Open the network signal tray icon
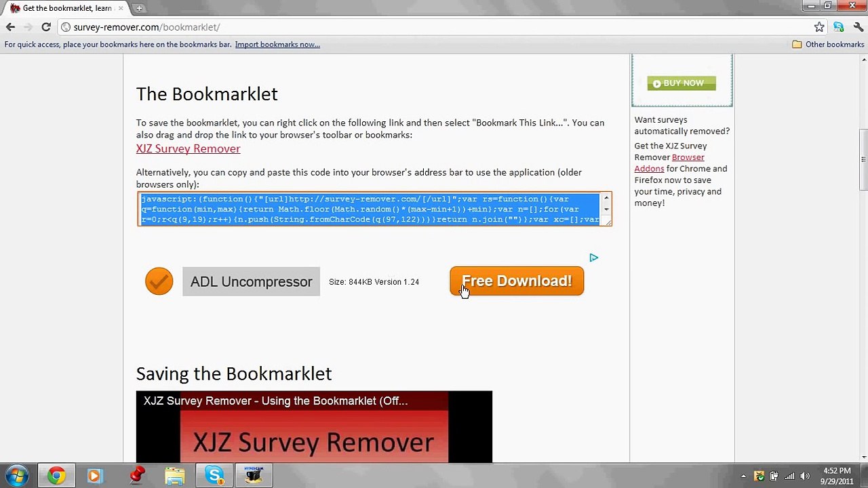The width and height of the screenshot is (868, 488). pyautogui.click(x=790, y=476)
